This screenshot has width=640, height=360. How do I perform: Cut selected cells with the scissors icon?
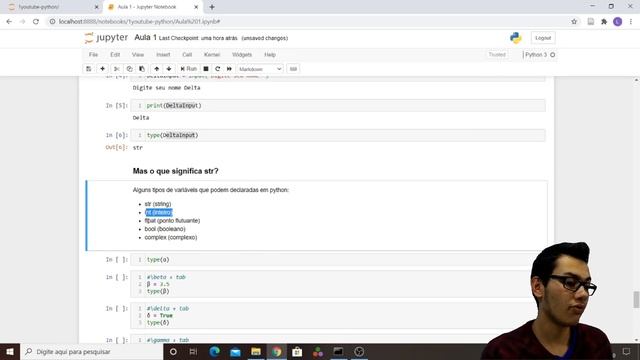click(116, 69)
